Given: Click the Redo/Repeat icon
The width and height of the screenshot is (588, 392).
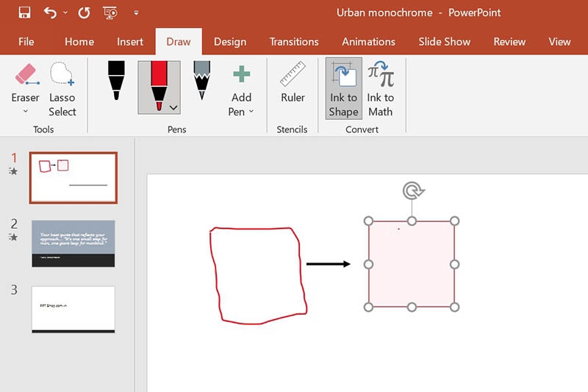Looking at the screenshot, I should click(84, 13).
